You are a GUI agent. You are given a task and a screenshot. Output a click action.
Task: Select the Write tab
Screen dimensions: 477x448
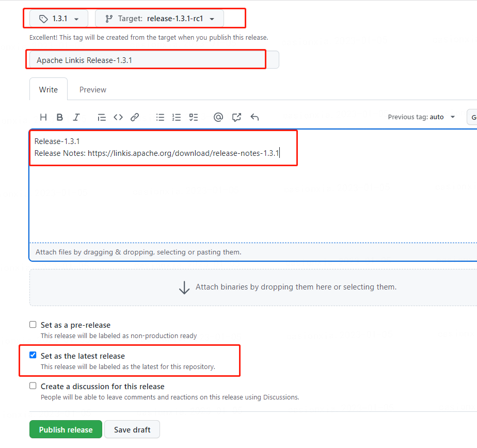[49, 90]
